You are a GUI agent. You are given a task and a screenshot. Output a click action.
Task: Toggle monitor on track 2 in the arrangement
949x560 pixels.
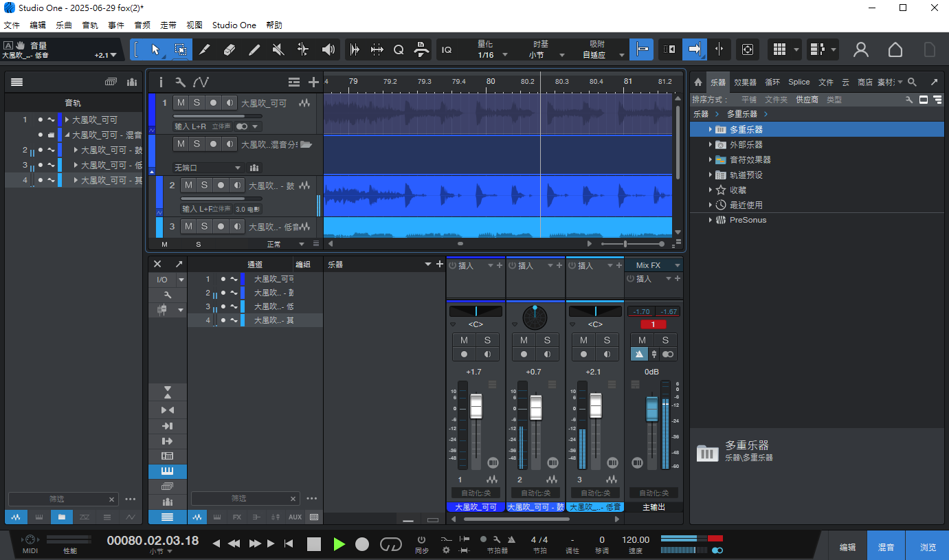[x=237, y=186]
